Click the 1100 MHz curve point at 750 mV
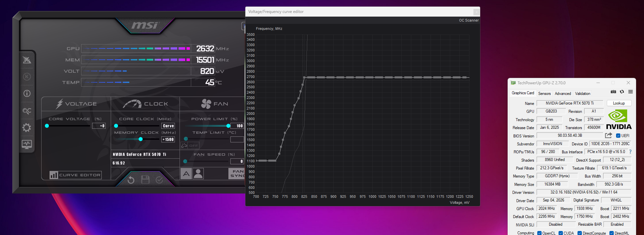 click(x=275, y=161)
